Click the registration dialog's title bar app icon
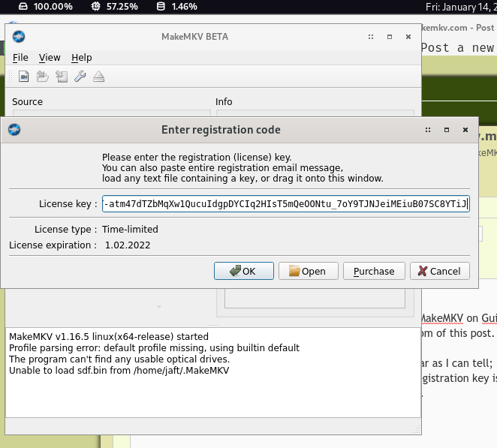The height and width of the screenshot is (448, 497). pyautogui.click(x=14, y=130)
